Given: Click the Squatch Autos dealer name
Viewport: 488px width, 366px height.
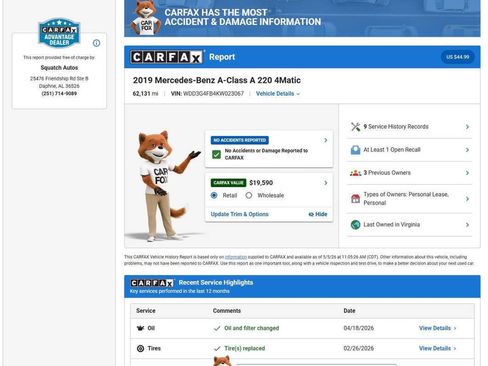Looking at the screenshot, I should point(59,68).
